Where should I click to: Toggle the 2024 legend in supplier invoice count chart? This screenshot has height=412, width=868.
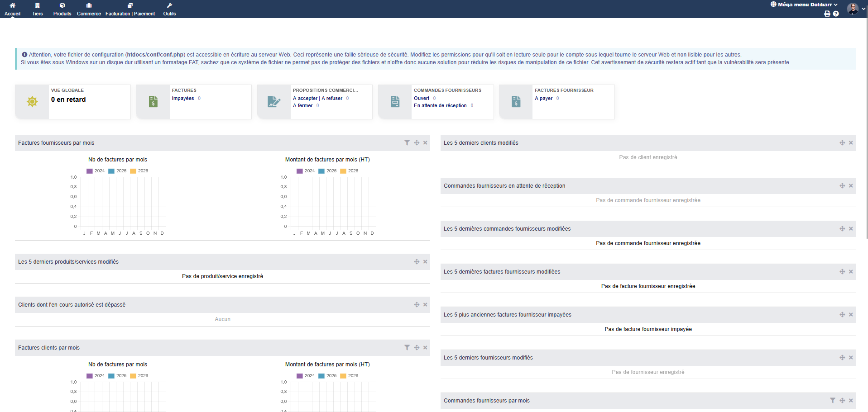pos(96,171)
